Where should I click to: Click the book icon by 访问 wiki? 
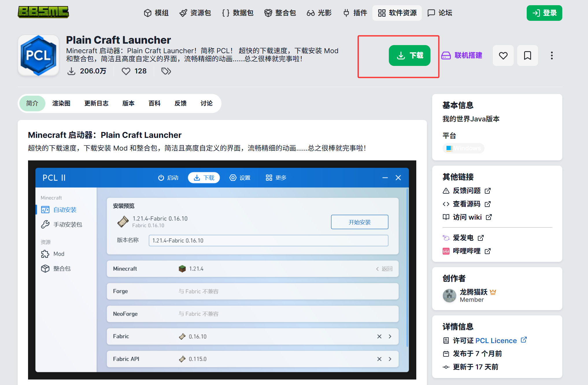(x=446, y=217)
